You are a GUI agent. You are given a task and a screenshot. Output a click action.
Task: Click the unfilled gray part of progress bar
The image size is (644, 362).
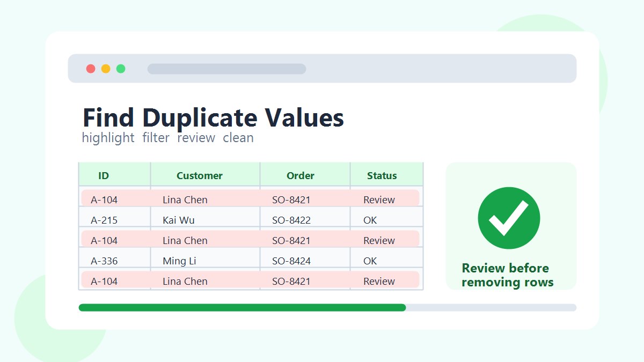[x=491, y=307]
